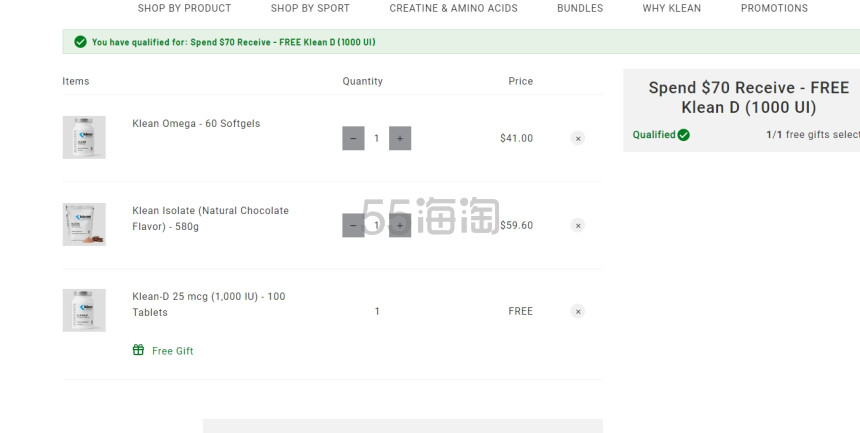Go to Bundles page
The height and width of the screenshot is (433, 860).
[580, 8]
